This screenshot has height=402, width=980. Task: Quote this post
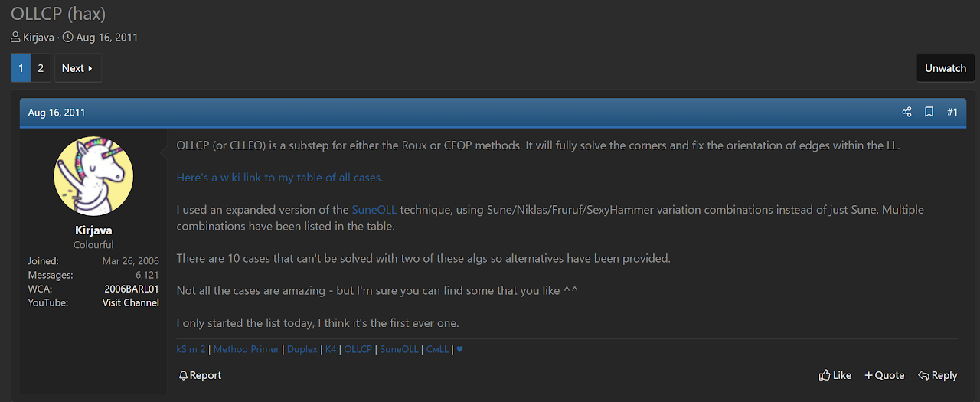(884, 375)
